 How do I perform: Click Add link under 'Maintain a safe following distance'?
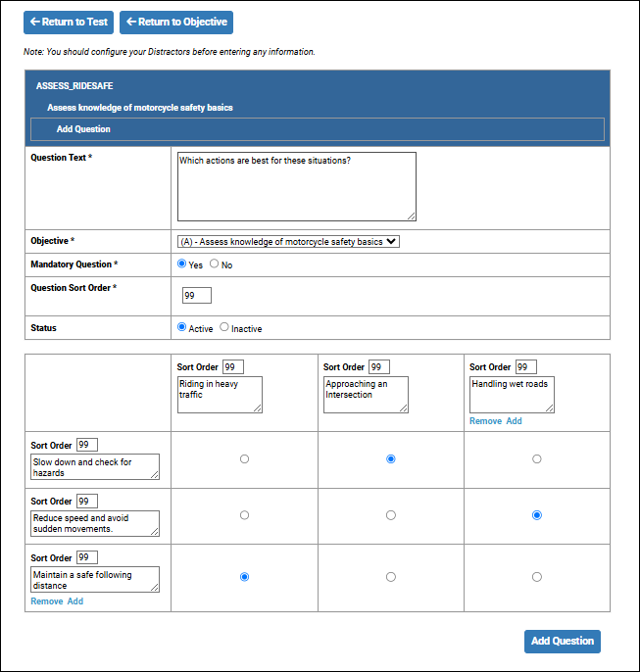[x=74, y=601]
